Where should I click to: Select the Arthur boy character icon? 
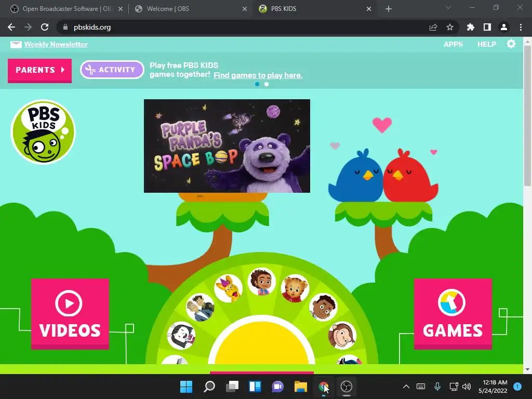click(x=323, y=308)
